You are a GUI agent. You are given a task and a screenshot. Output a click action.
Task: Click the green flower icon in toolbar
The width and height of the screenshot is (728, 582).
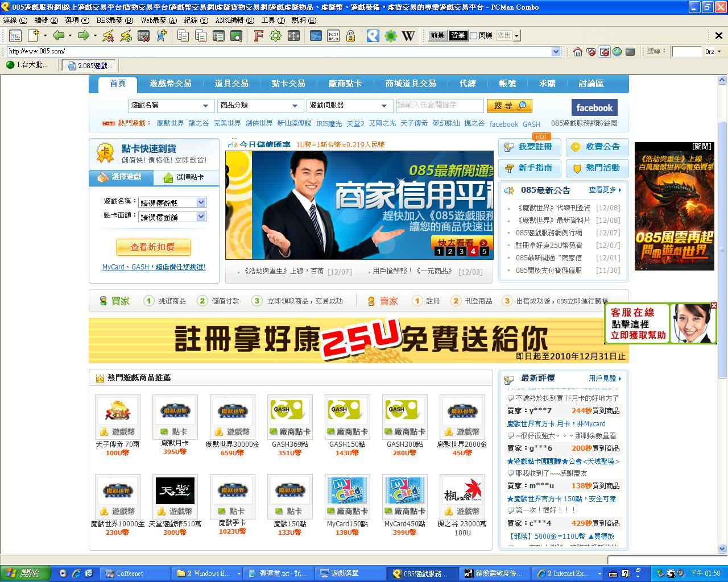coord(391,36)
